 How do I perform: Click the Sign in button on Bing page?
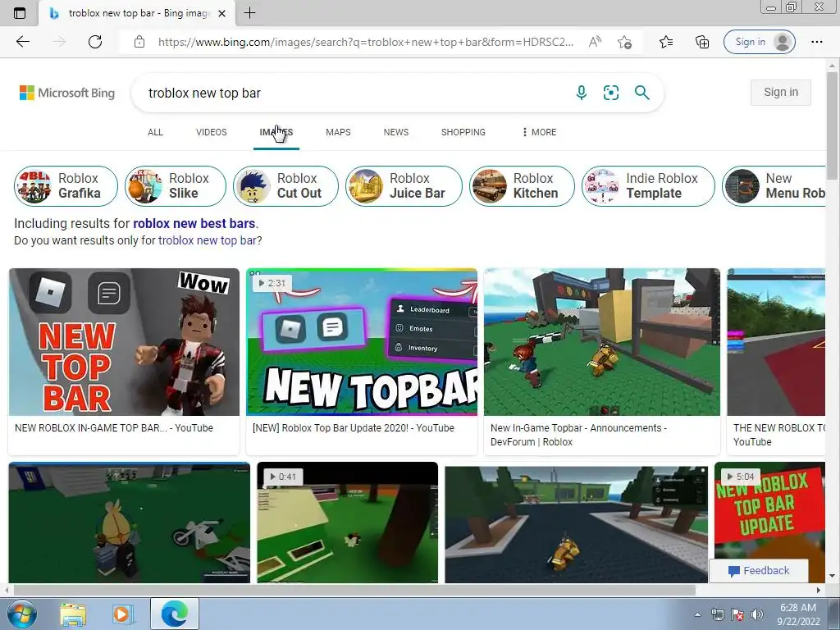(781, 93)
